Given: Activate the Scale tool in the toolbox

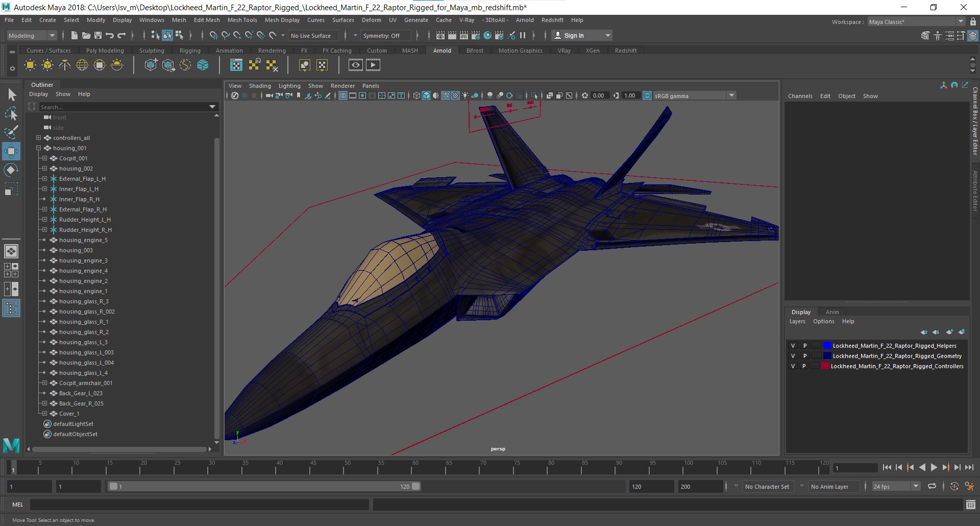Looking at the screenshot, I should click(11, 189).
